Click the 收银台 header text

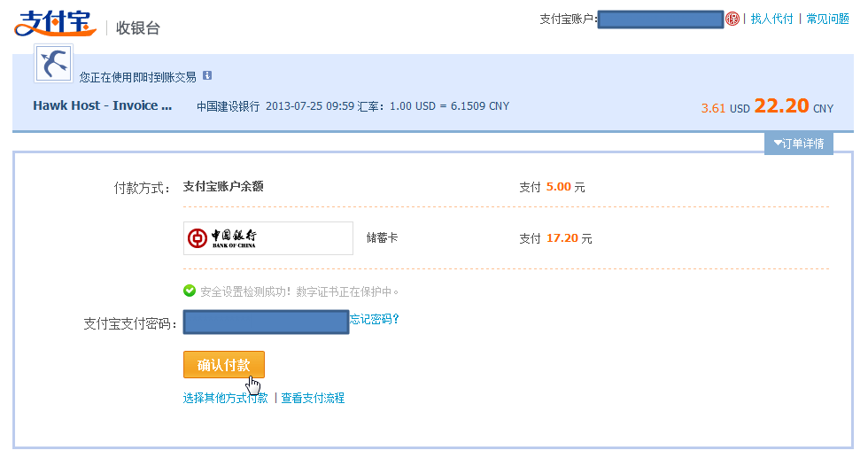(x=138, y=27)
